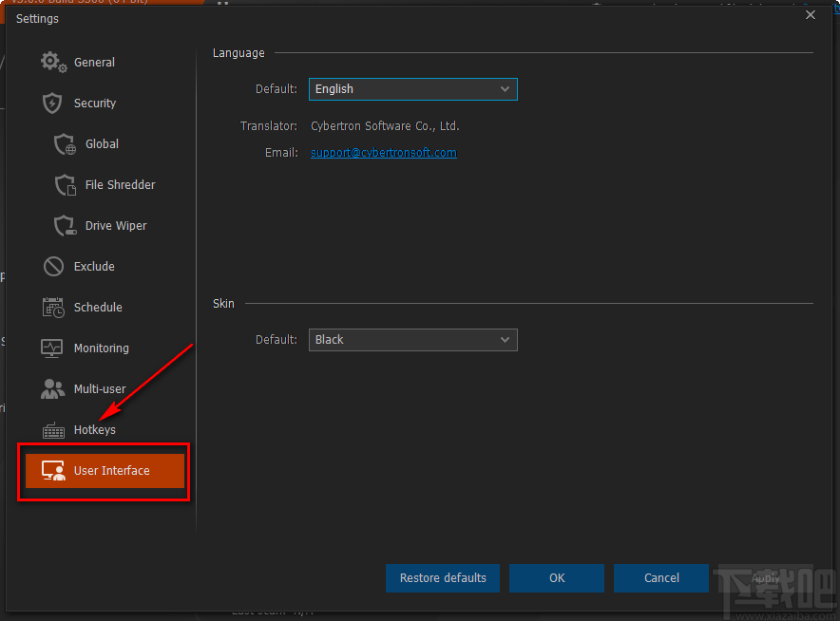Click the Monitoring pulse screen icon
Screen dimensions: 840x621
tap(52, 348)
